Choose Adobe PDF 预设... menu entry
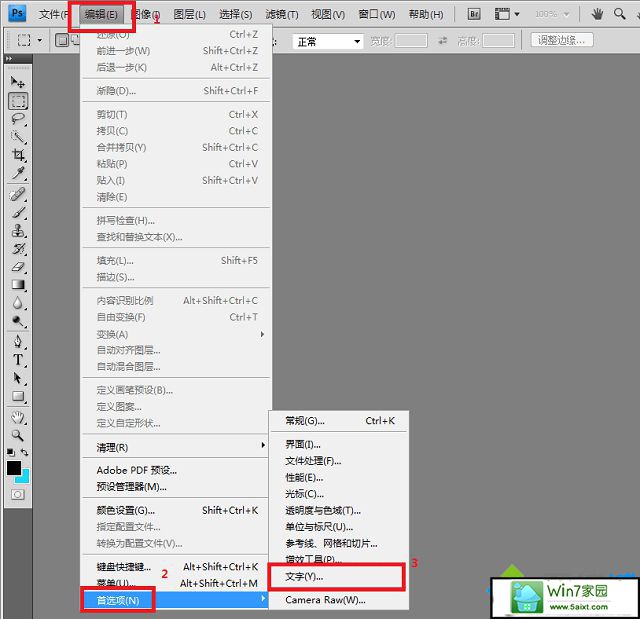 [177, 470]
